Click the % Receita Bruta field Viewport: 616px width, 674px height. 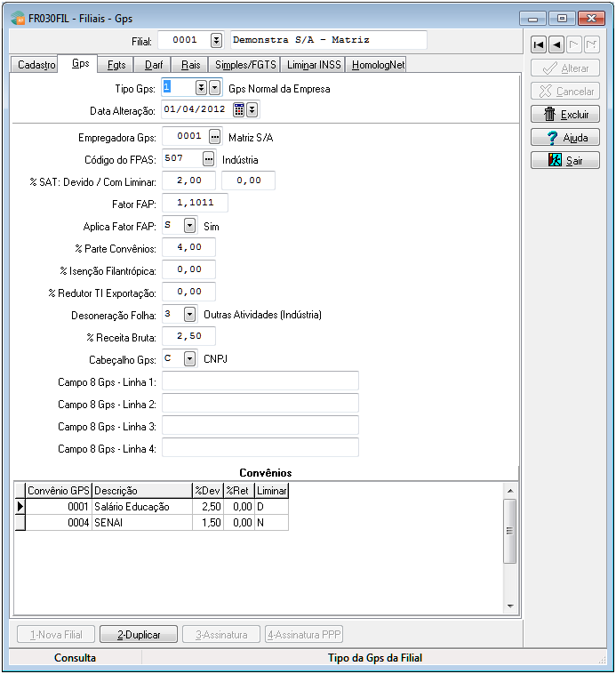click(x=188, y=336)
